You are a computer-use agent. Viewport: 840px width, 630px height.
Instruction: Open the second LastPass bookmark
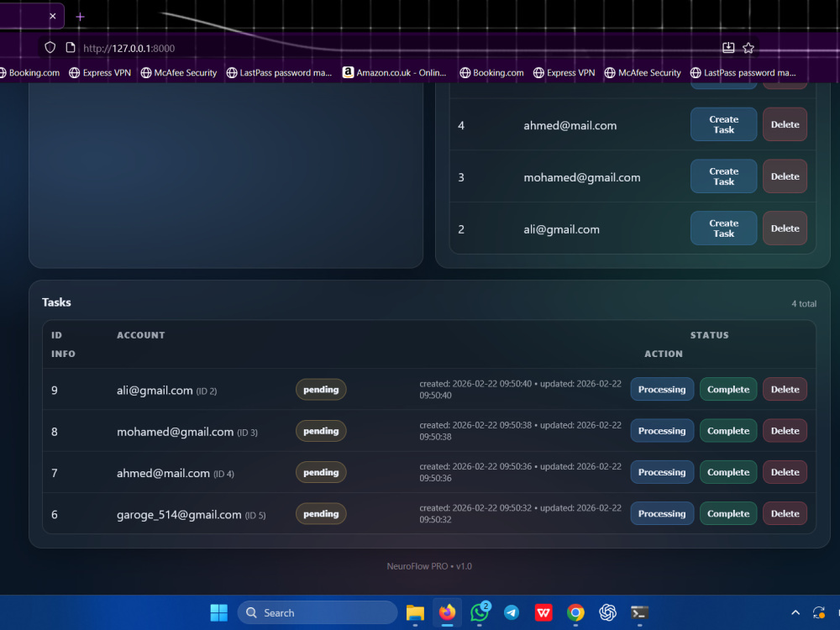point(743,72)
